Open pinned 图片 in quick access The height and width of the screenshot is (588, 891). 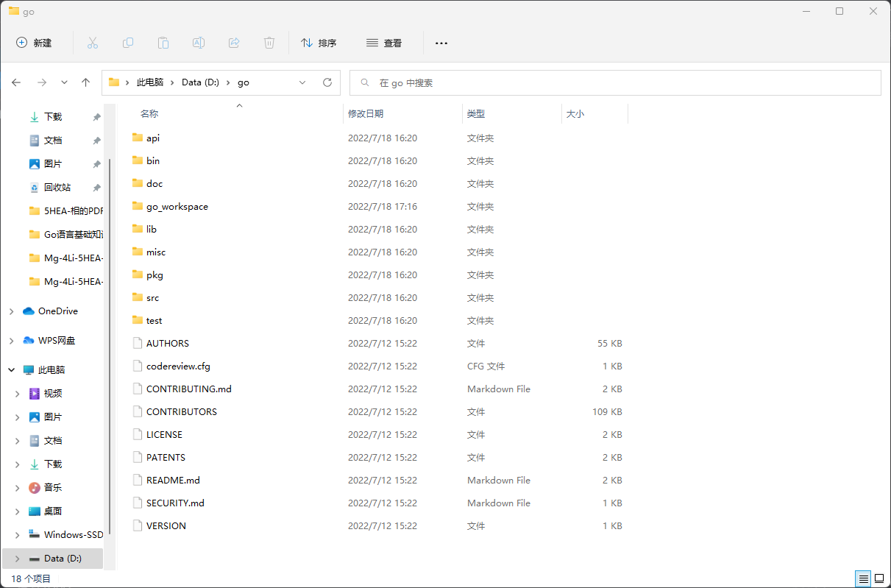coord(53,163)
